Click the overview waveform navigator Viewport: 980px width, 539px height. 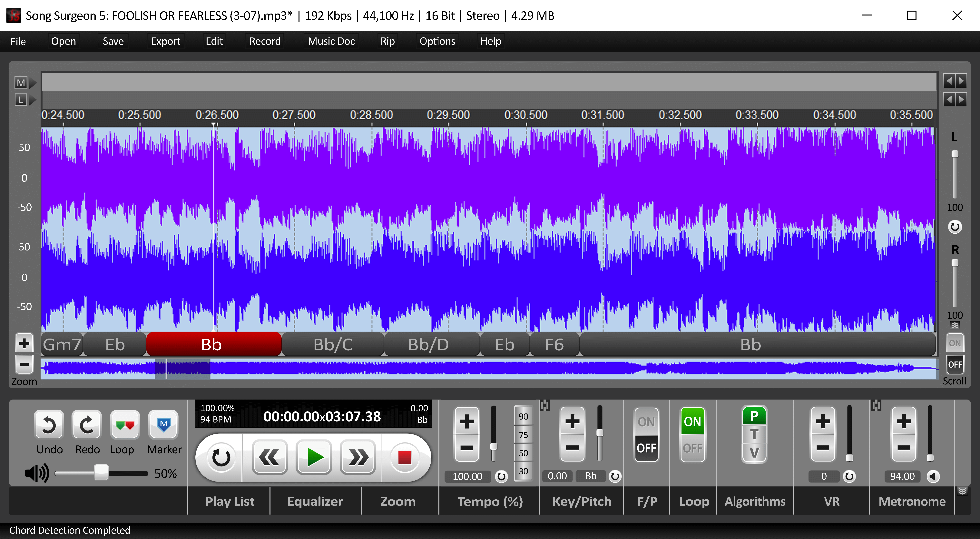489,368
